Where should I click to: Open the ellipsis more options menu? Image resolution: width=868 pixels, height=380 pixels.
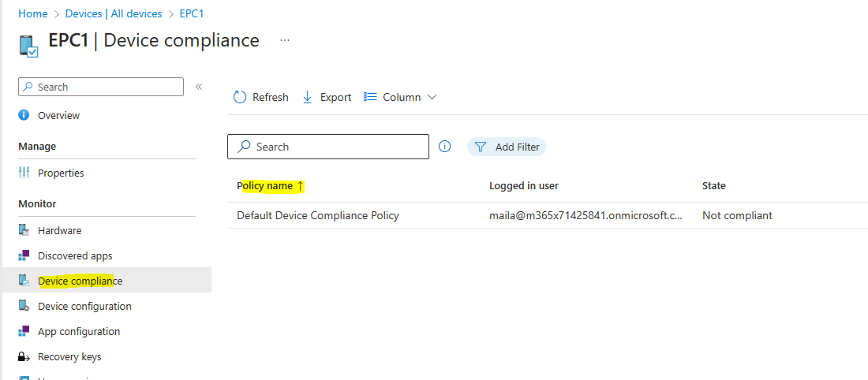[x=285, y=40]
